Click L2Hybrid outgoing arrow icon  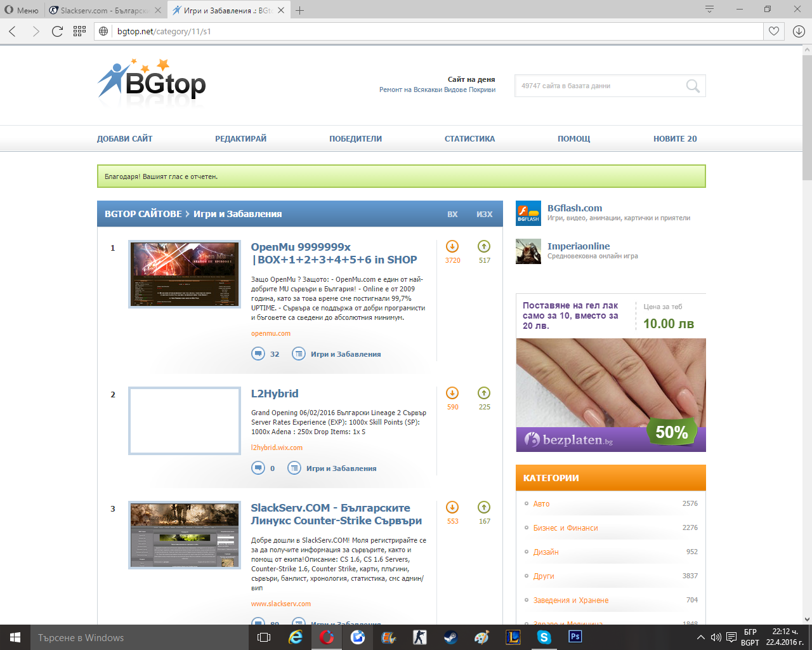484,393
